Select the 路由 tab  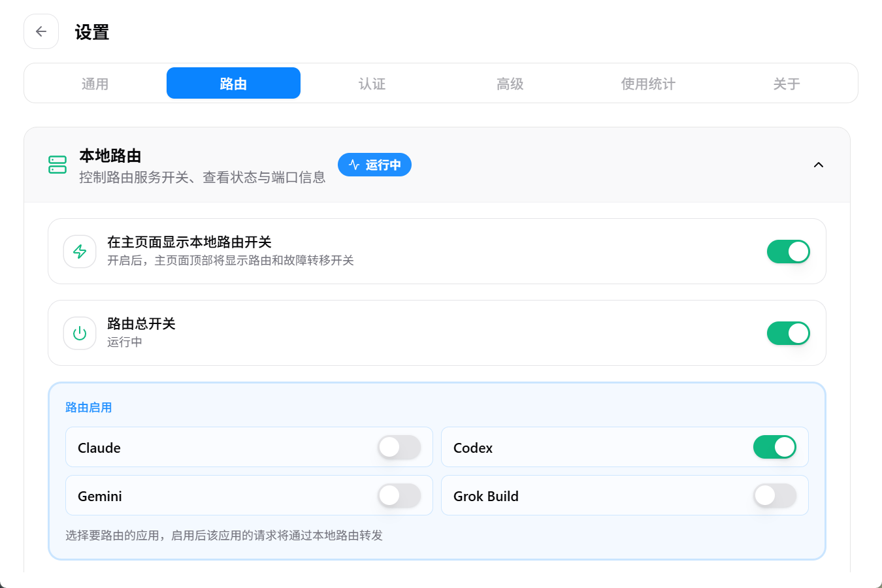(233, 84)
